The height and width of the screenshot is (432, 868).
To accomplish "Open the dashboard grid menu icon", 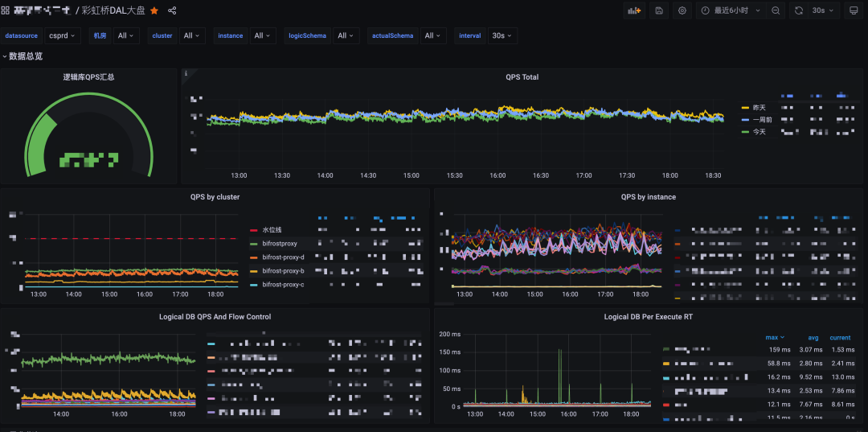I will pyautogui.click(x=5, y=10).
